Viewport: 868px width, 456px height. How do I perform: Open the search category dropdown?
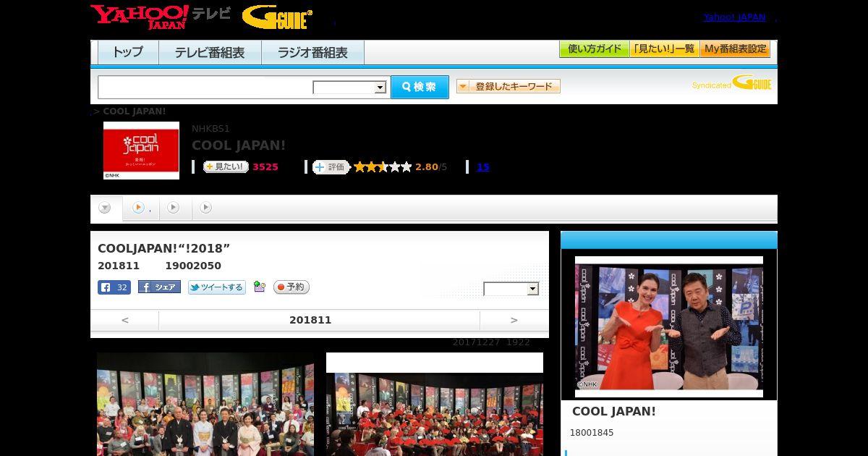click(349, 88)
